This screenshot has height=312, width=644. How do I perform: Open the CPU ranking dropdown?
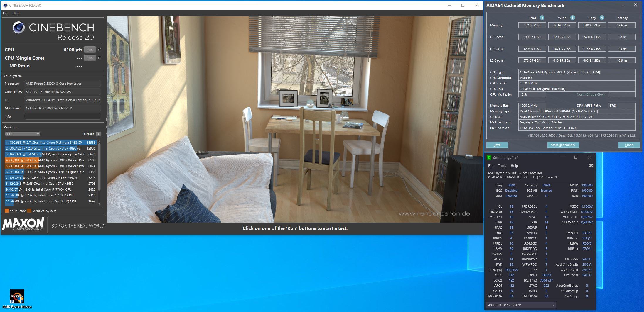click(23, 134)
